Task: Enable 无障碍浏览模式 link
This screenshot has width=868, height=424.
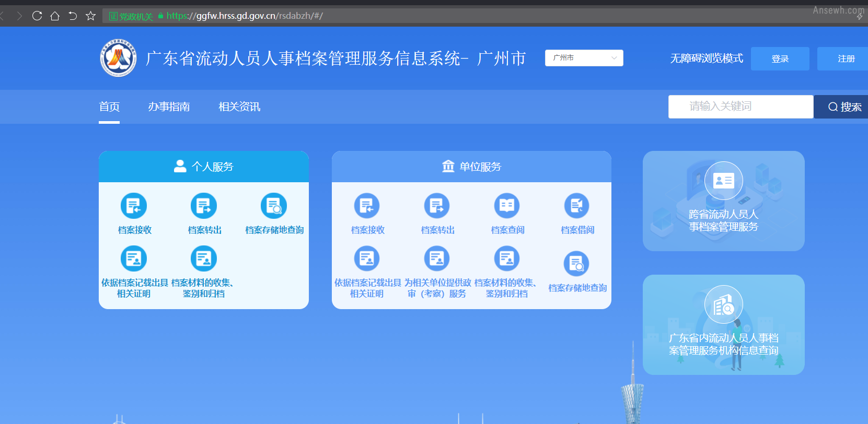Action: click(707, 58)
